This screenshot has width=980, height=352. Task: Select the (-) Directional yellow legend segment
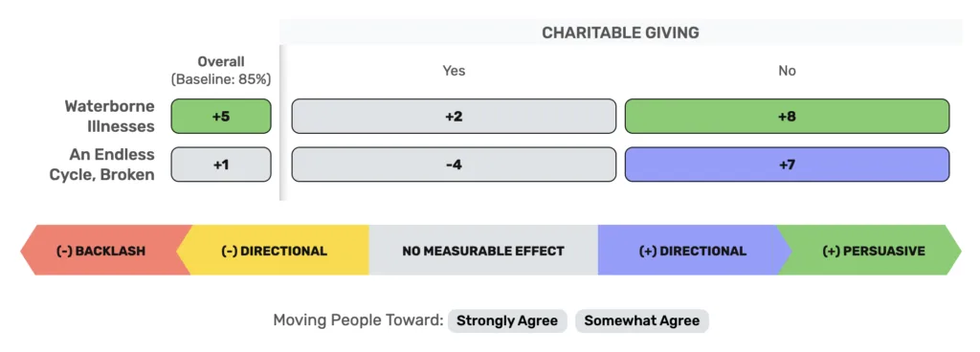point(275,251)
